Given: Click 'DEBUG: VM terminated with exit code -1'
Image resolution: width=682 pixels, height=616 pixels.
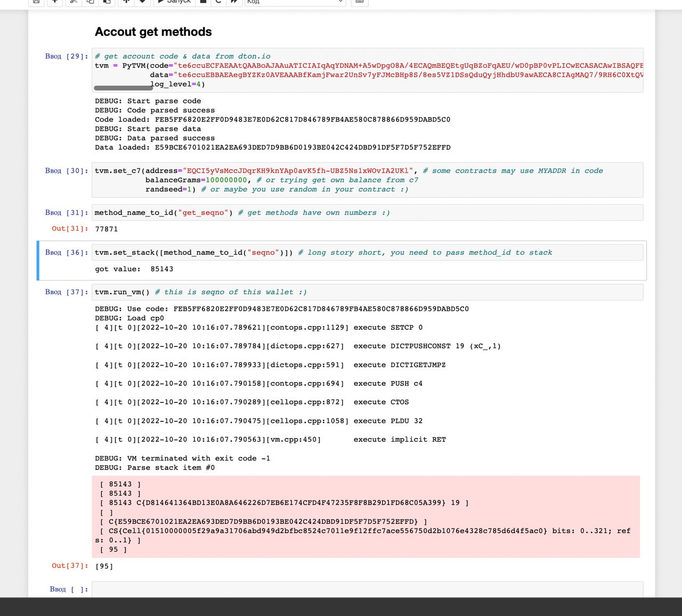Looking at the screenshot, I should pyautogui.click(x=183, y=458).
